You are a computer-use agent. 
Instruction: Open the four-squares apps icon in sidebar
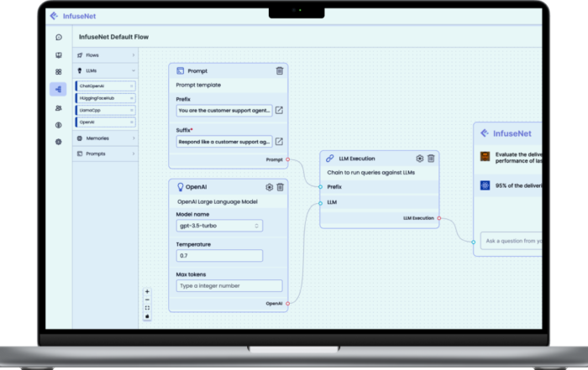point(59,71)
